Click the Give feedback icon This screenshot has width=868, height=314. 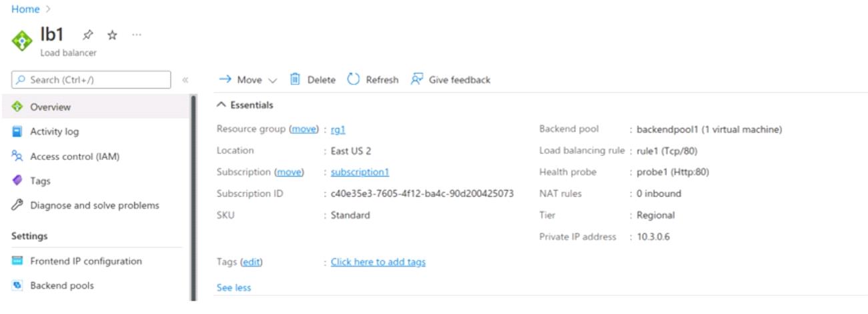coord(417,79)
